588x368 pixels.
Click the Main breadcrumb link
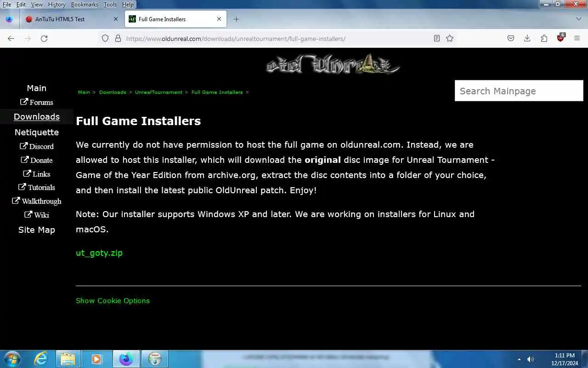coord(84,92)
